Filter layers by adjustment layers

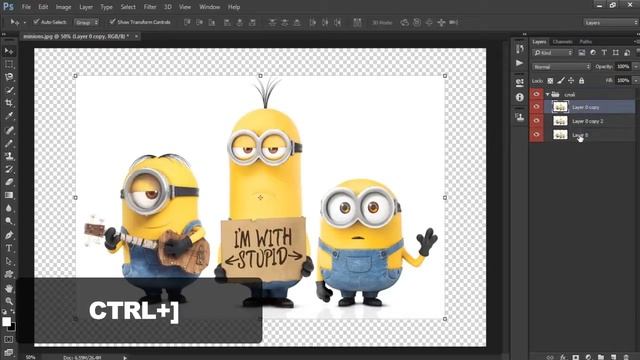593,53
